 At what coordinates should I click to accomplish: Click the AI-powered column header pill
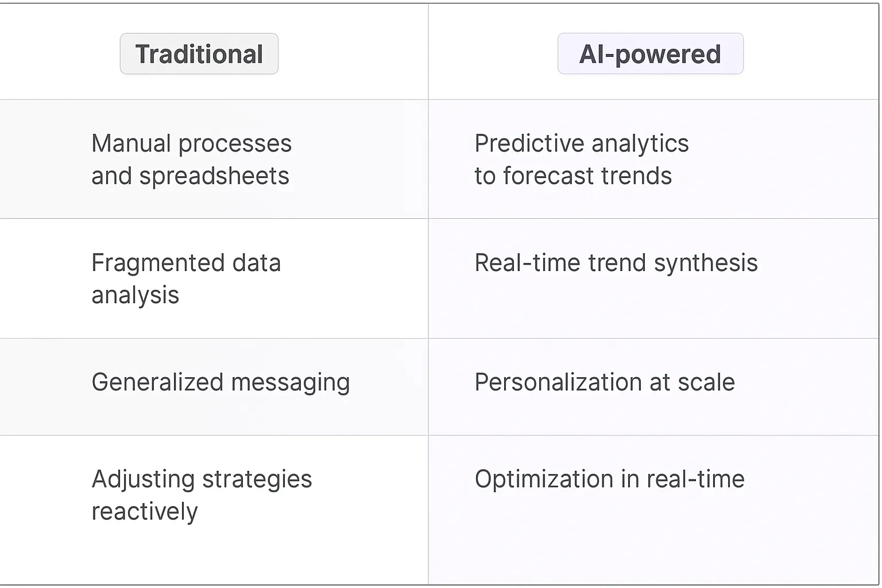click(x=650, y=54)
